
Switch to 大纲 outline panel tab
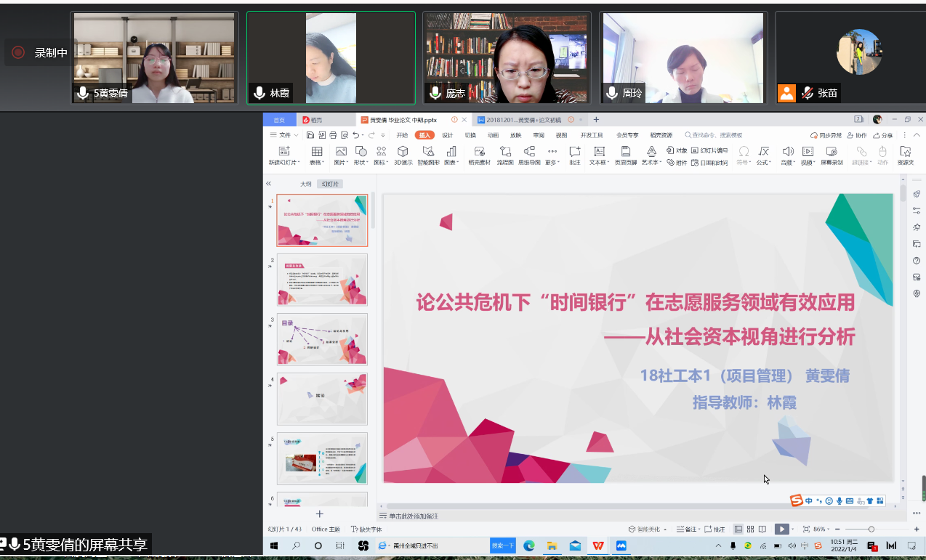(306, 184)
